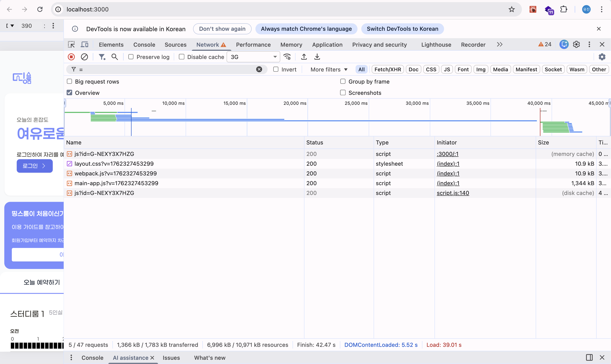Click Switch DevTools to Korean button
The width and height of the screenshot is (611, 364).
[x=402, y=29]
